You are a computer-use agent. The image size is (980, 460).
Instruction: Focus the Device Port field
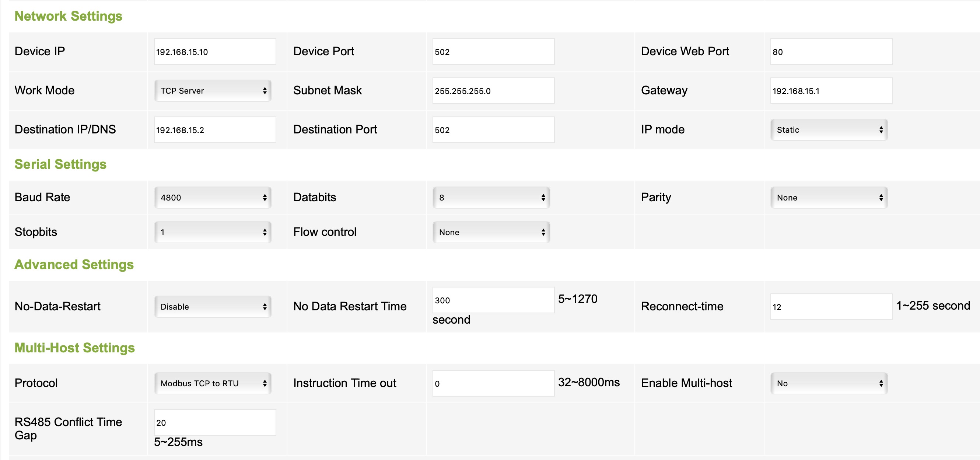(493, 52)
